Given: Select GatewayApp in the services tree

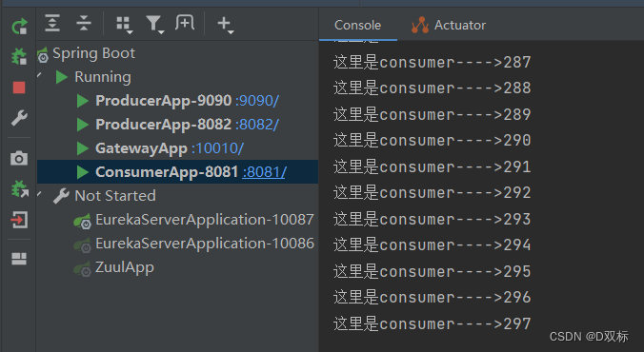Looking at the screenshot, I should tap(141, 148).
